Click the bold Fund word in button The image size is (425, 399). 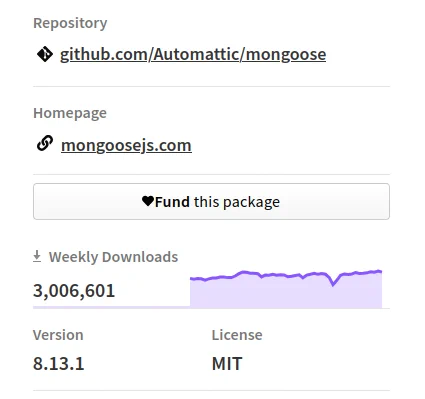pos(172,202)
